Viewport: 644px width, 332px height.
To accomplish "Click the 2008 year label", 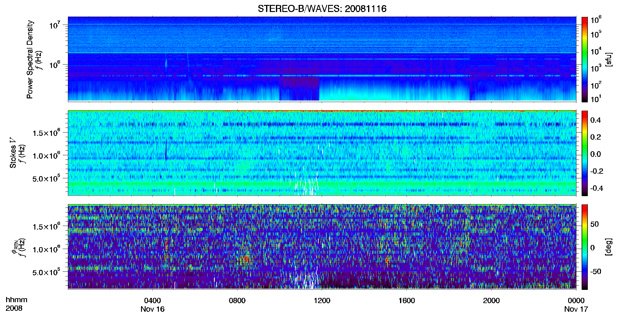I will [x=14, y=308].
